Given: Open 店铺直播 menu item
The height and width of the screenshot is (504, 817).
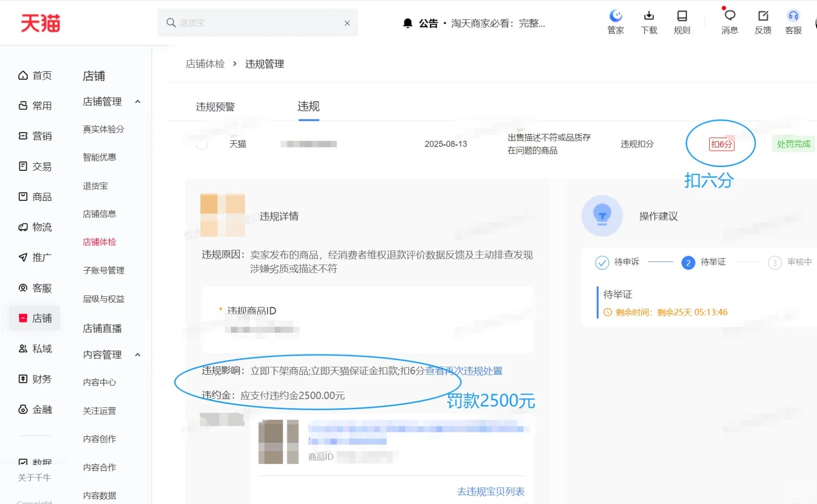Looking at the screenshot, I should pyautogui.click(x=102, y=329).
